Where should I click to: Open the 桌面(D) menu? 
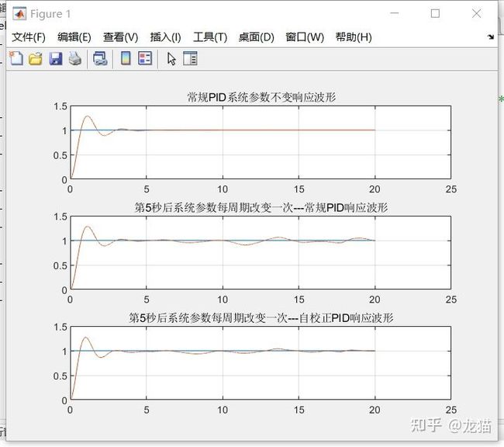(256, 37)
